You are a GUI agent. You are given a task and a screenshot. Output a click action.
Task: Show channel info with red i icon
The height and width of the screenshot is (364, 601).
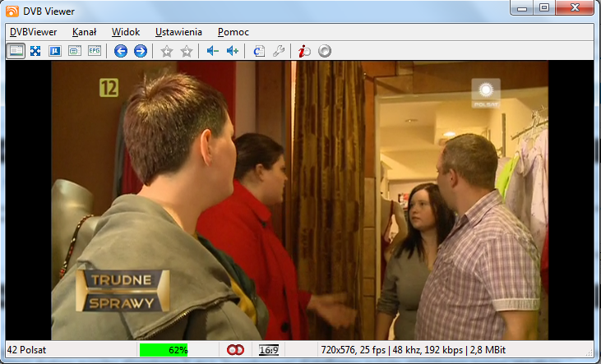point(305,51)
